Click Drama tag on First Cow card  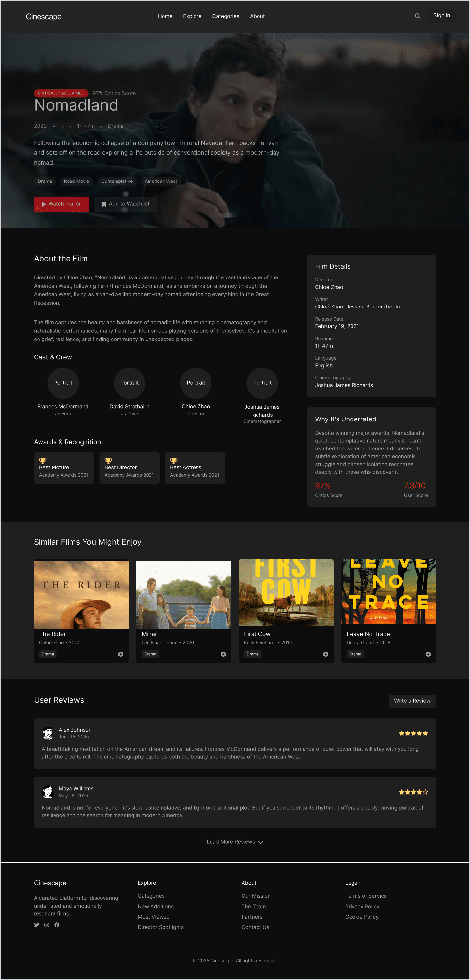[x=253, y=654]
